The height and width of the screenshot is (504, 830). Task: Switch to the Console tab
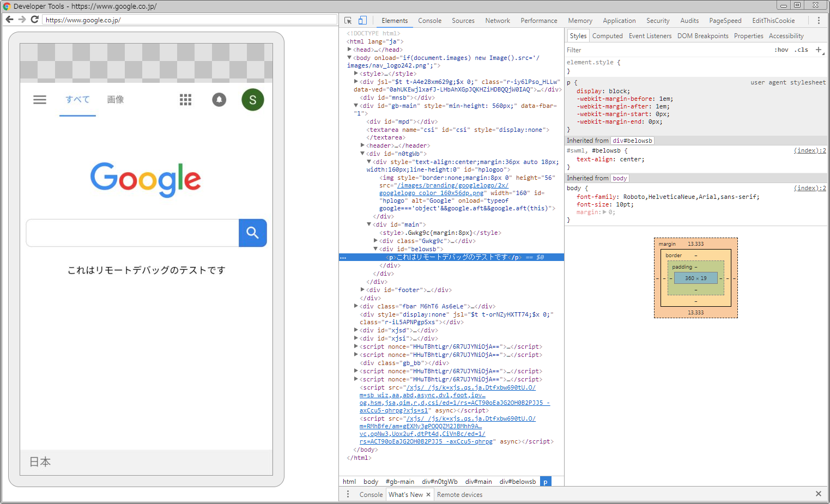(x=429, y=21)
